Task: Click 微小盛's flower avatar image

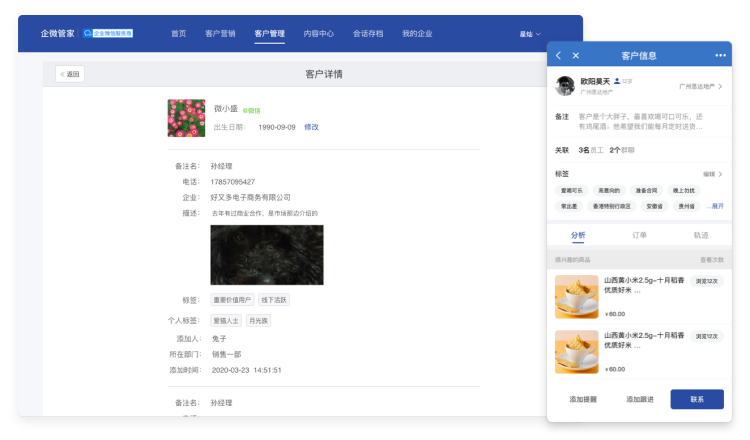Action: [x=186, y=118]
